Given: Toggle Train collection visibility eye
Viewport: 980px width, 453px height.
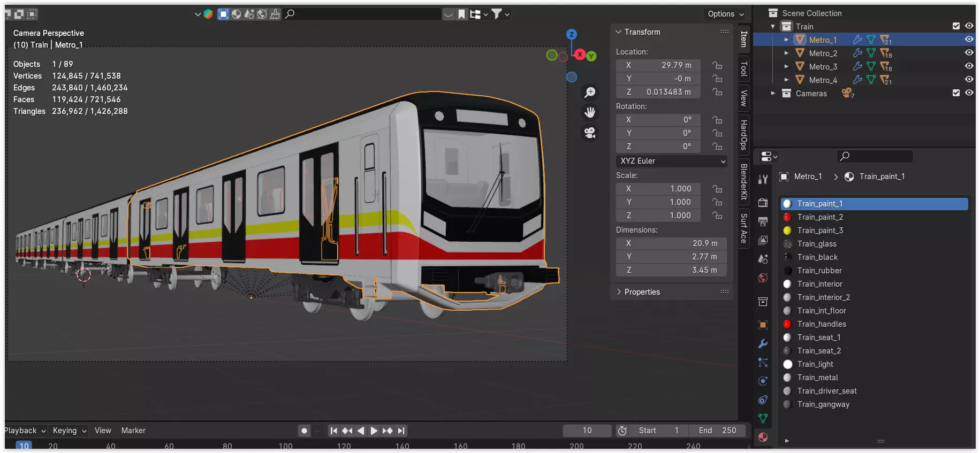Looking at the screenshot, I should coord(969,26).
